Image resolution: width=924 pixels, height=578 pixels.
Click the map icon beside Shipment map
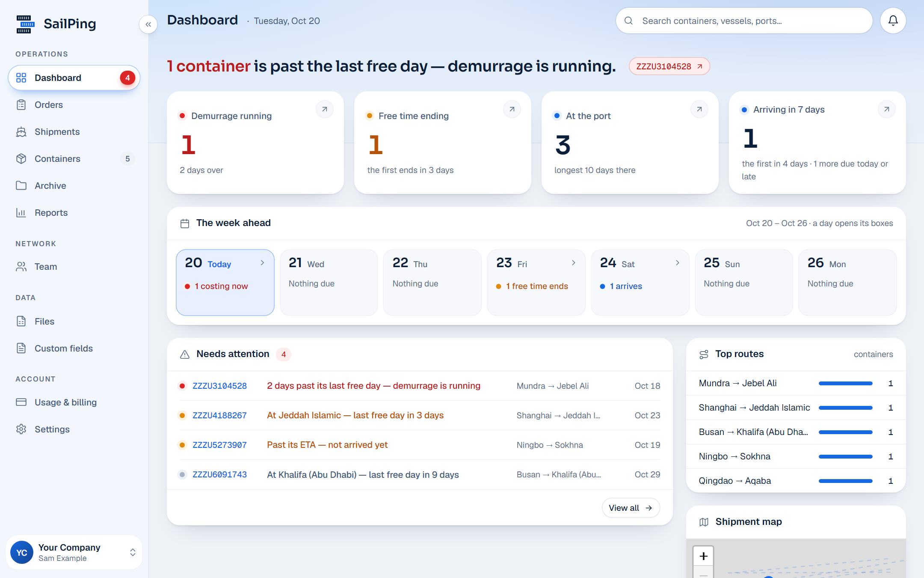coord(704,522)
